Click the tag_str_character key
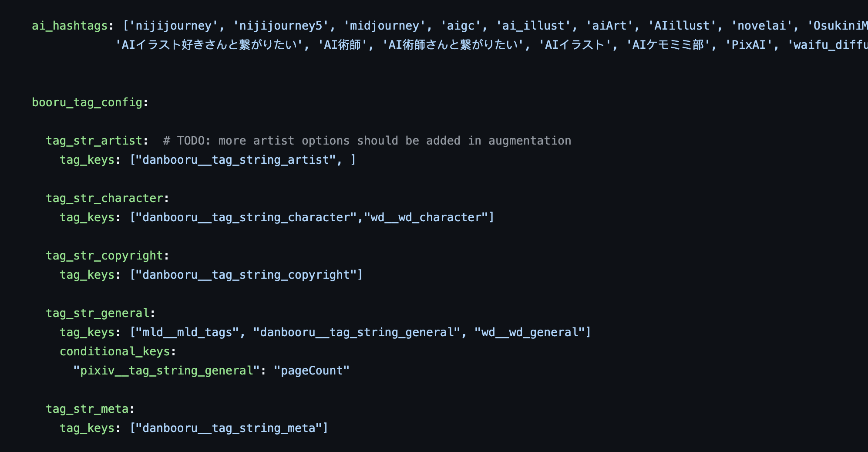Viewport: 868px width, 452px height. 104,198
